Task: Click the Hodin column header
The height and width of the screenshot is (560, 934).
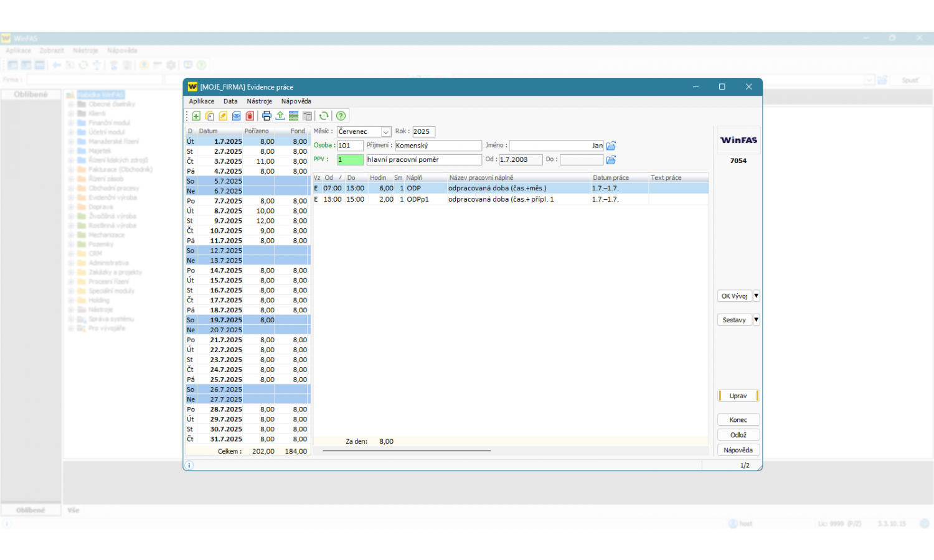Action: (379, 178)
